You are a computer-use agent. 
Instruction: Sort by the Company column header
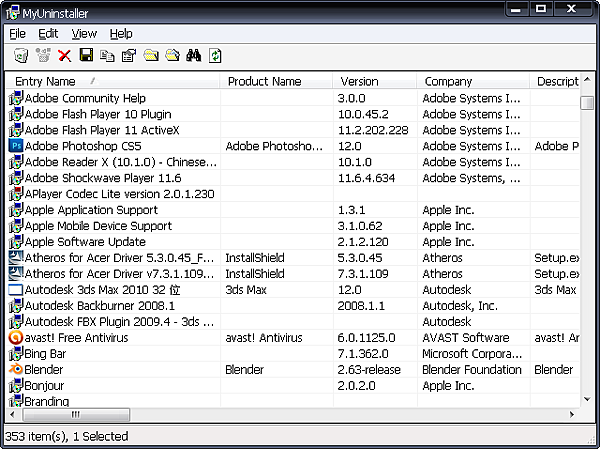[473, 81]
